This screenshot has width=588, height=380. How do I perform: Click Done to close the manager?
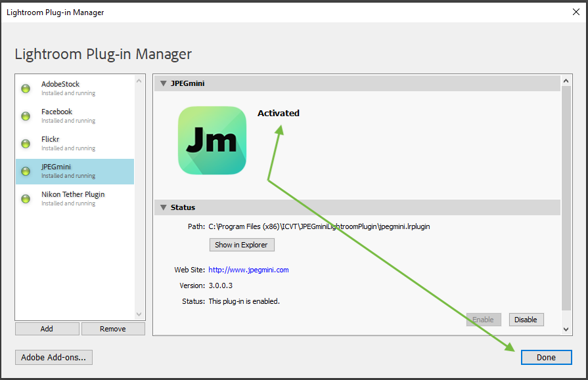coord(546,357)
